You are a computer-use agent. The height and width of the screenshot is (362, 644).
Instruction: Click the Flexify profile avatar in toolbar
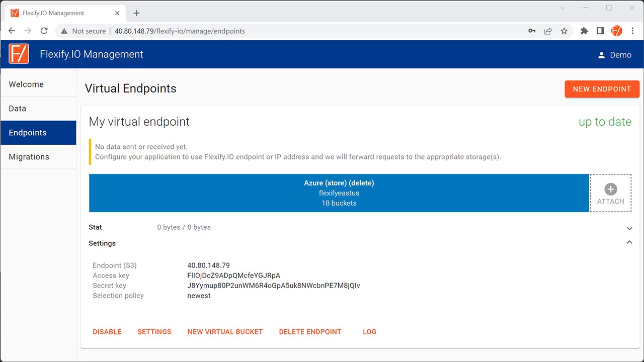coord(616,31)
